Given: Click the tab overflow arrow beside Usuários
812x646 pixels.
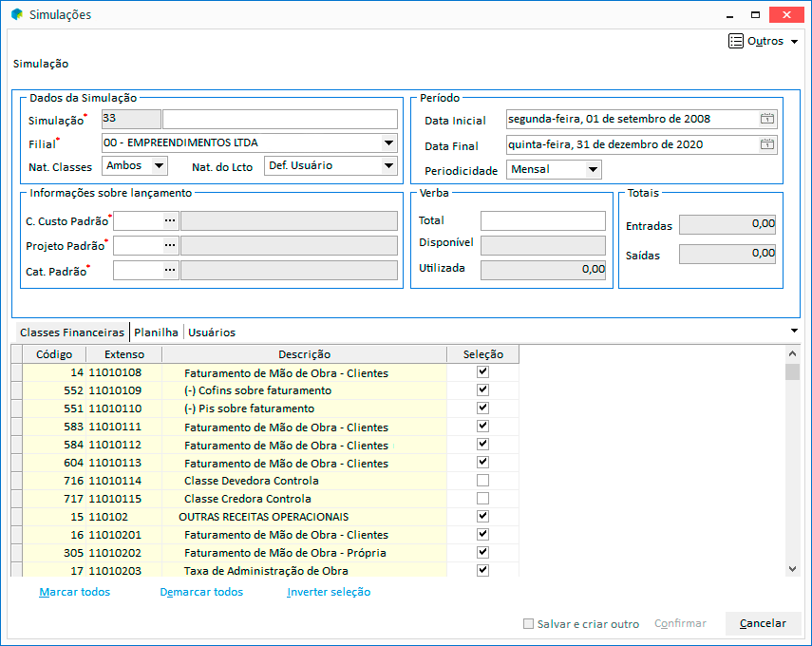Looking at the screenshot, I should coord(794,331).
